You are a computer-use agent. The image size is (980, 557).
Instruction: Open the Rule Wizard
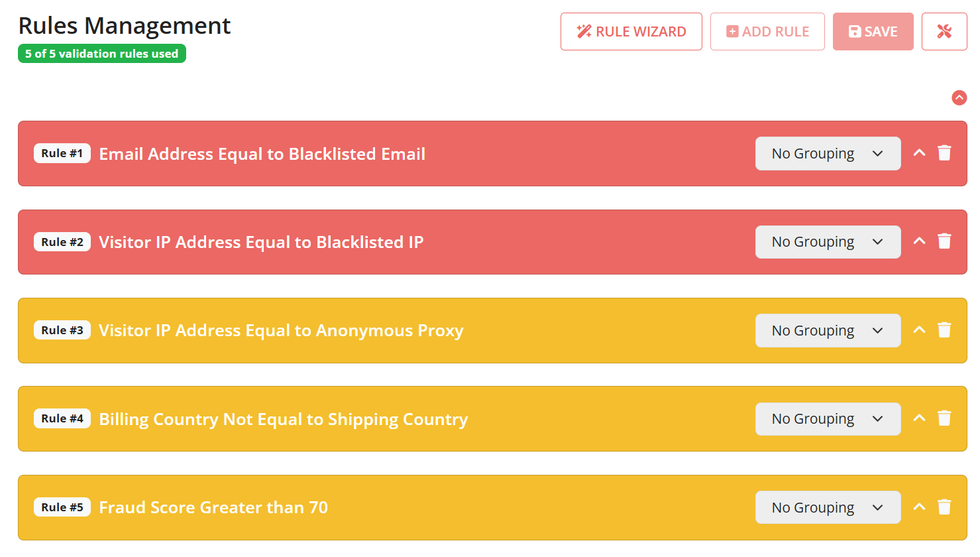631,31
